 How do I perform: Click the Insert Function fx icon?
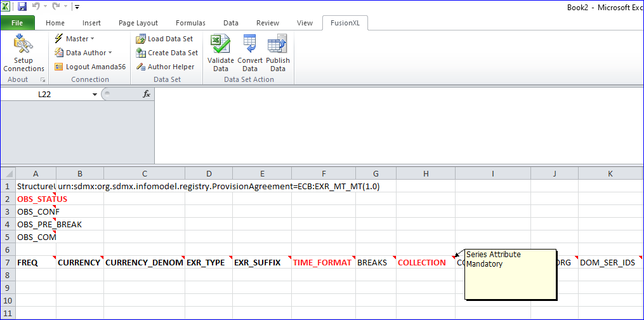[146, 94]
